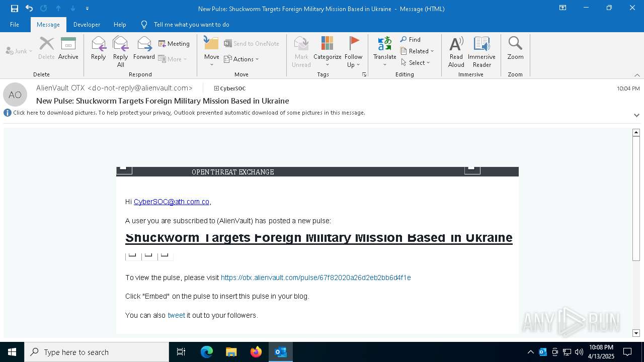Click Tell me what you want to do box

(191, 25)
